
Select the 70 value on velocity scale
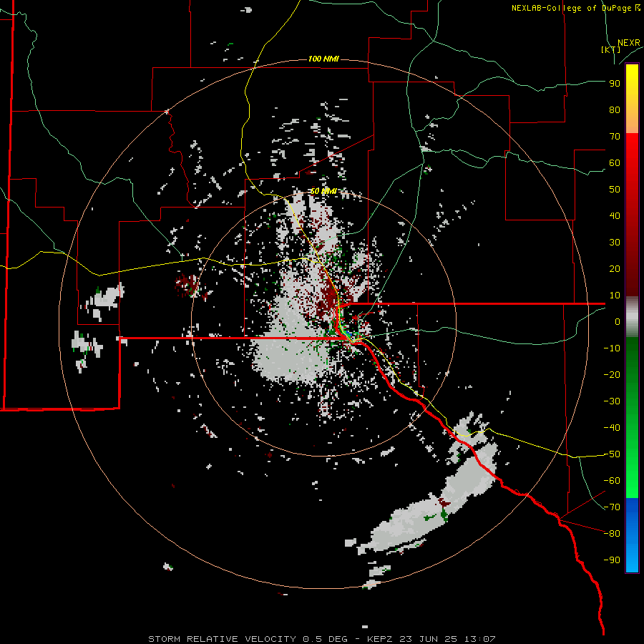(x=615, y=137)
